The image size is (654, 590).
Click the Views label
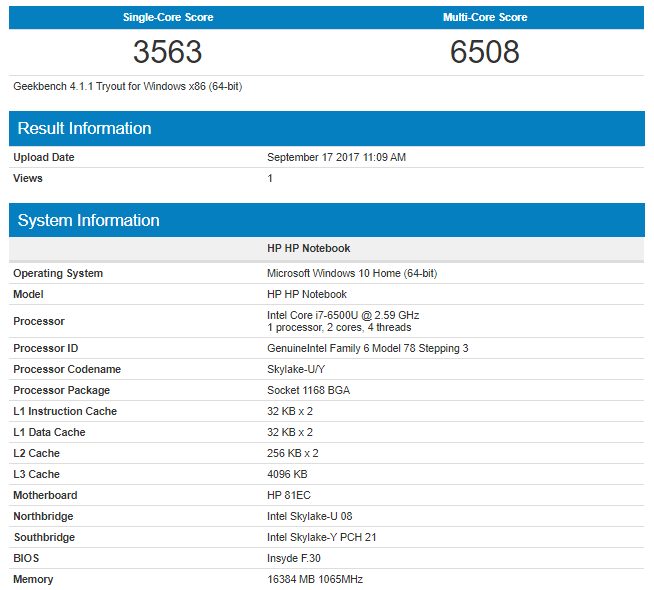pyautogui.click(x=28, y=178)
